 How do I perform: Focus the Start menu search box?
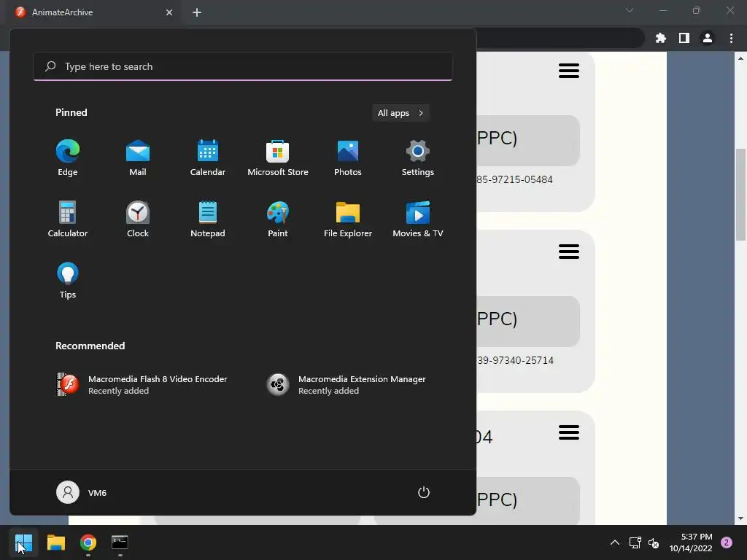243,66
